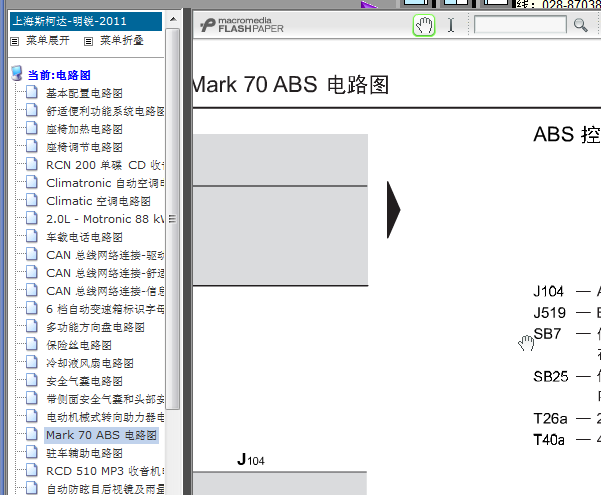Open CAN 总线网络连接-驱动 entry
The image size is (601, 495).
(105, 255)
